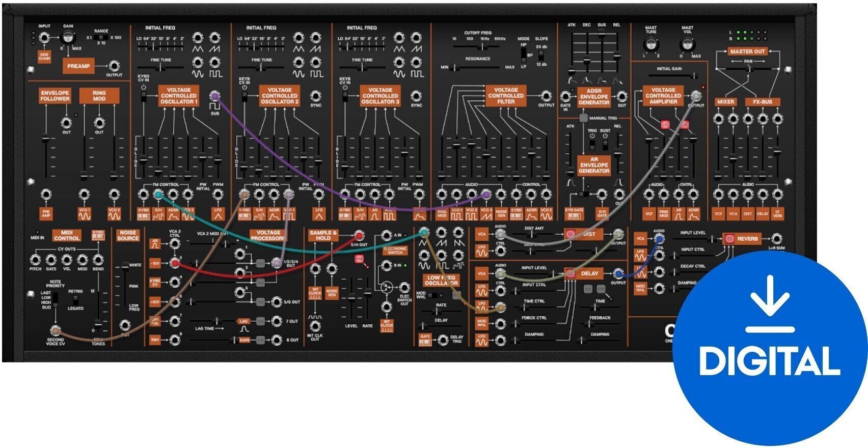Click the Envelope Follower OUT jack
Image resolution: width=868 pixels, height=448 pixels.
tap(66, 123)
